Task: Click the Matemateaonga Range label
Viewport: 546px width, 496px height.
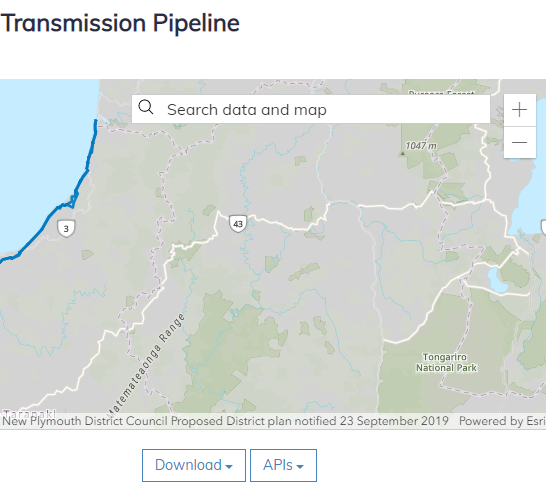Action: (146, 365)
